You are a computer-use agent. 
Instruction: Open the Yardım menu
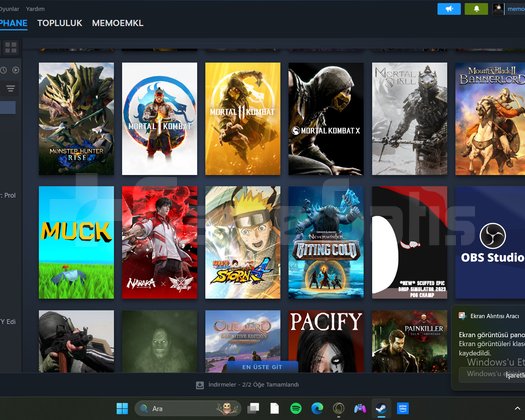tap(35, 9)
